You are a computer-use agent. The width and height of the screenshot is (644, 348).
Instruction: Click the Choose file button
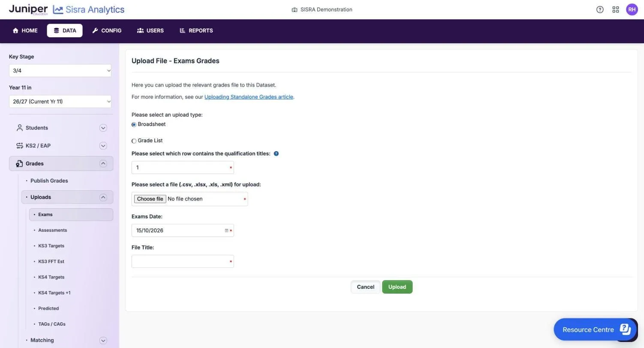pyautogui.click(x=150, y=199)
